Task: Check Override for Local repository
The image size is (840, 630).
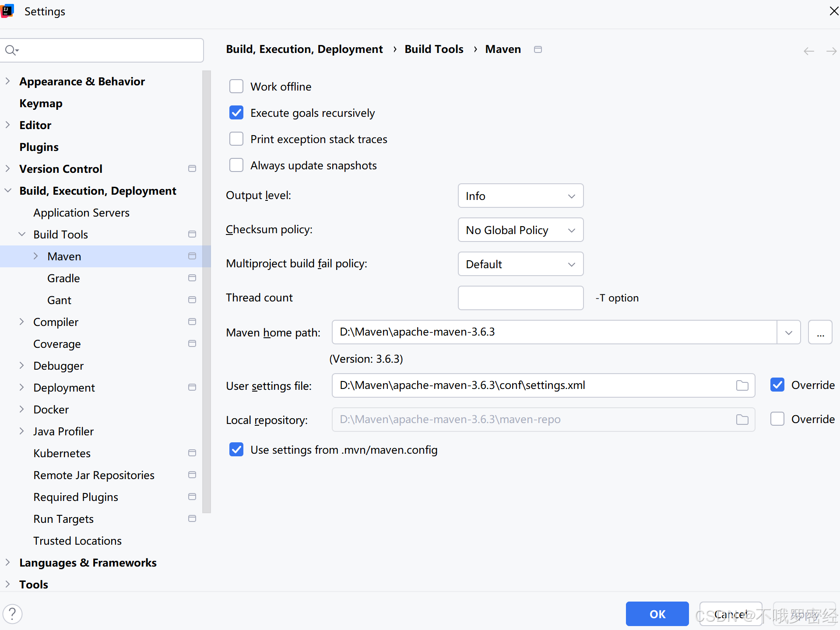Action: [x=777, y=419]
